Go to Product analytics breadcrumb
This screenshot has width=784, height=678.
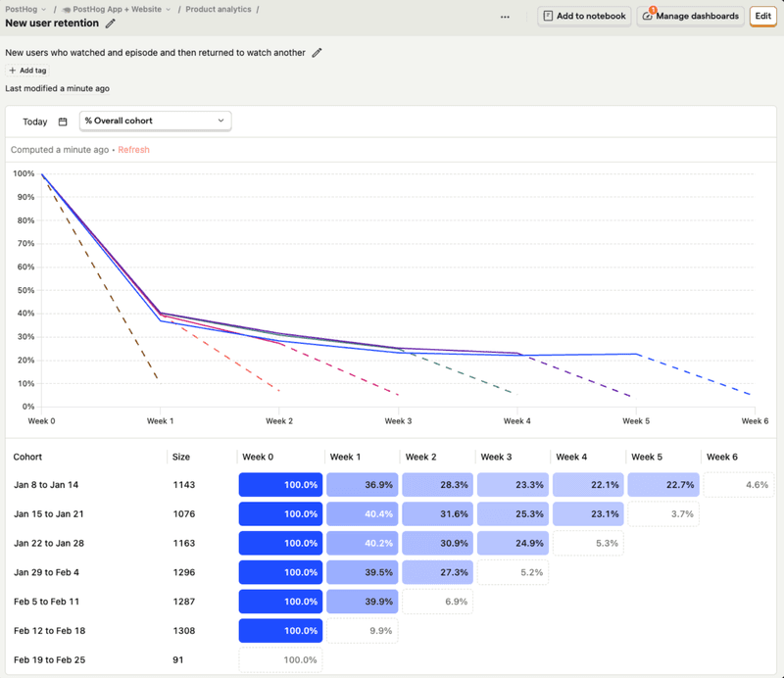point(218,9)
